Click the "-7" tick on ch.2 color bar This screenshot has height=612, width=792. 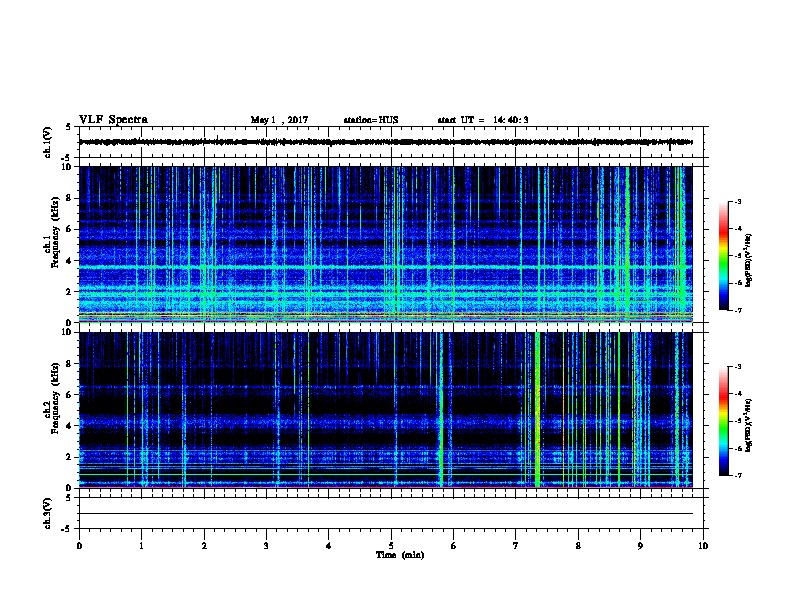(738, 475)
